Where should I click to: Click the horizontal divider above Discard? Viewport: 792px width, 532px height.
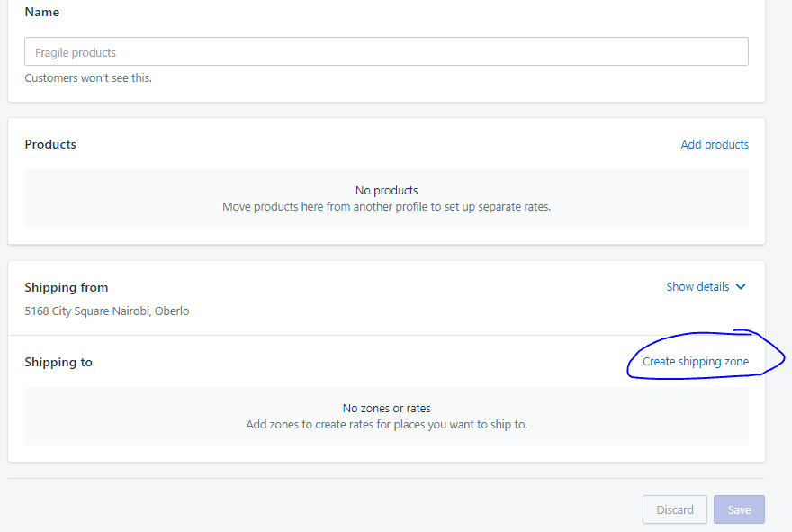(386, 479)
